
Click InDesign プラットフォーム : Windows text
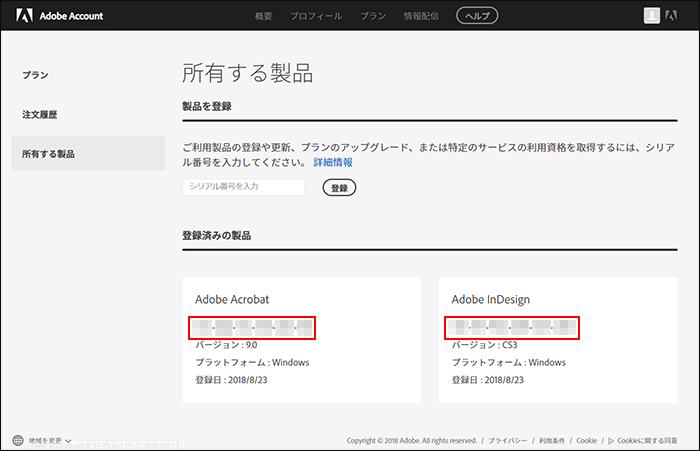508,363
